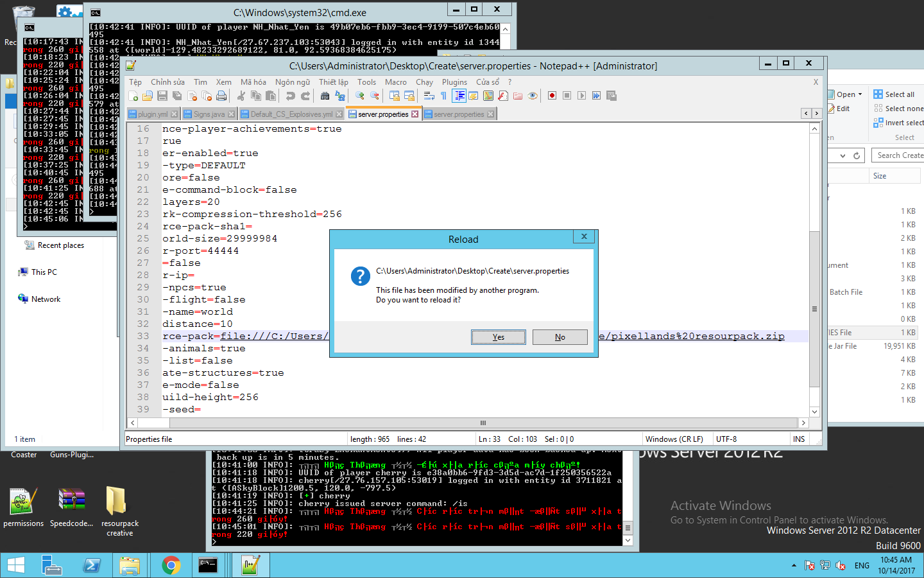Open Chrome from the taskbar
This screenshot has height=578, width=924.
click(x=171, y=565)
